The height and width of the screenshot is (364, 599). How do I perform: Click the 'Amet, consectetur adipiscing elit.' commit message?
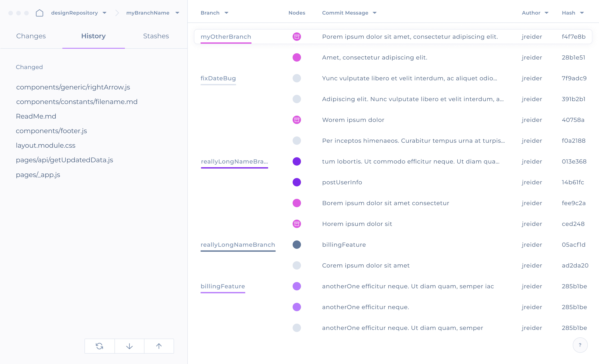point(375,57)
